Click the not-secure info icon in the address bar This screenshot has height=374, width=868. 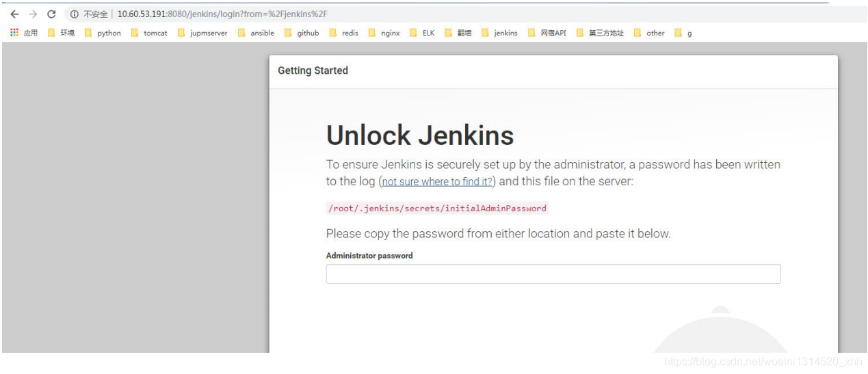pyautogui.click(x=74, y=14)
